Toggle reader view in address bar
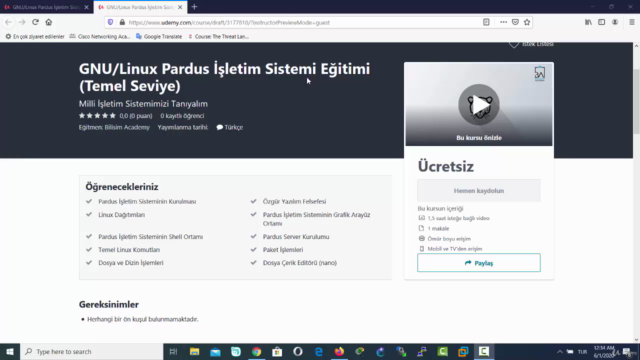640x360 pixels. click(x=486, y=22)
